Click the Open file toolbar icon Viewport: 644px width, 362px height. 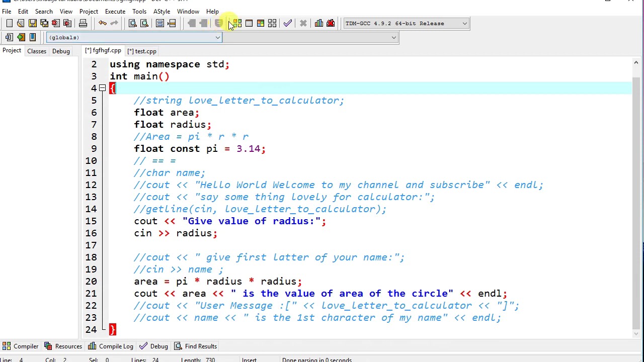click(21, 23)
